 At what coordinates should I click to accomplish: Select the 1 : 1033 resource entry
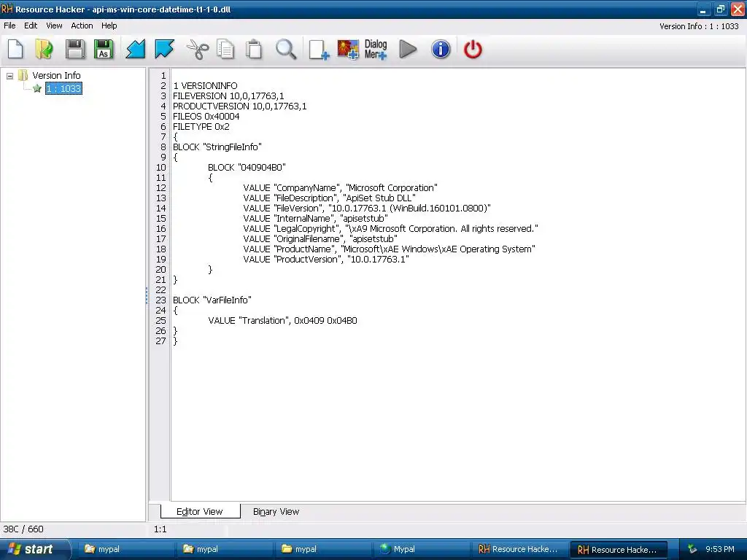click(64, 88)
